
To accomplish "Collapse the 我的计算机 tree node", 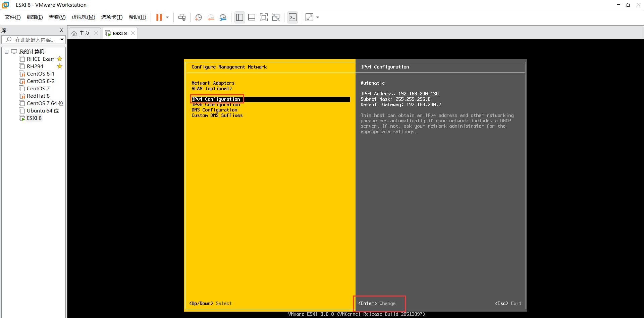I will coord(6,52).
